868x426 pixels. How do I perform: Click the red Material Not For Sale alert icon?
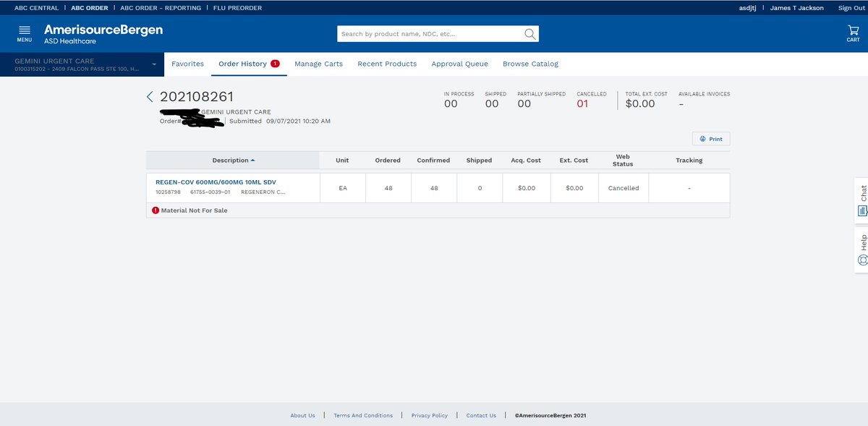(156, 210)
